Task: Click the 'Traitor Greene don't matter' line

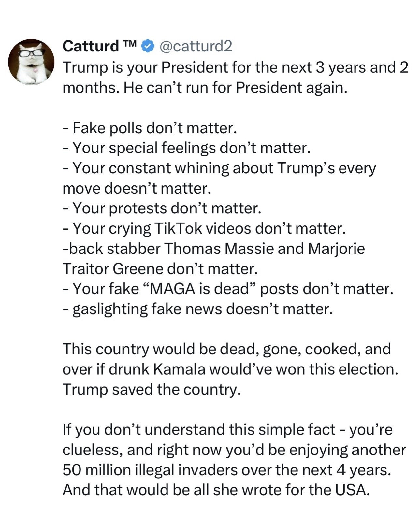Action: (160, 269)
